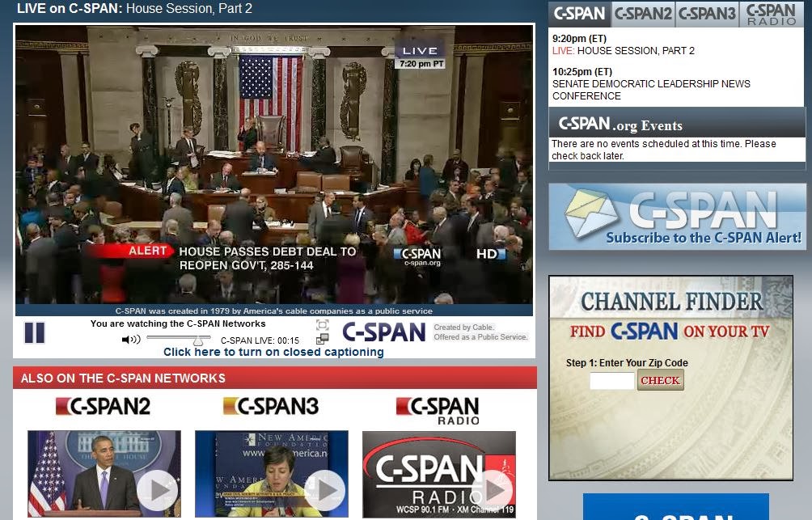Play the C-SPAN3 New America thumbnail
The width and height of the screenshot is (812, 520).
272,473
